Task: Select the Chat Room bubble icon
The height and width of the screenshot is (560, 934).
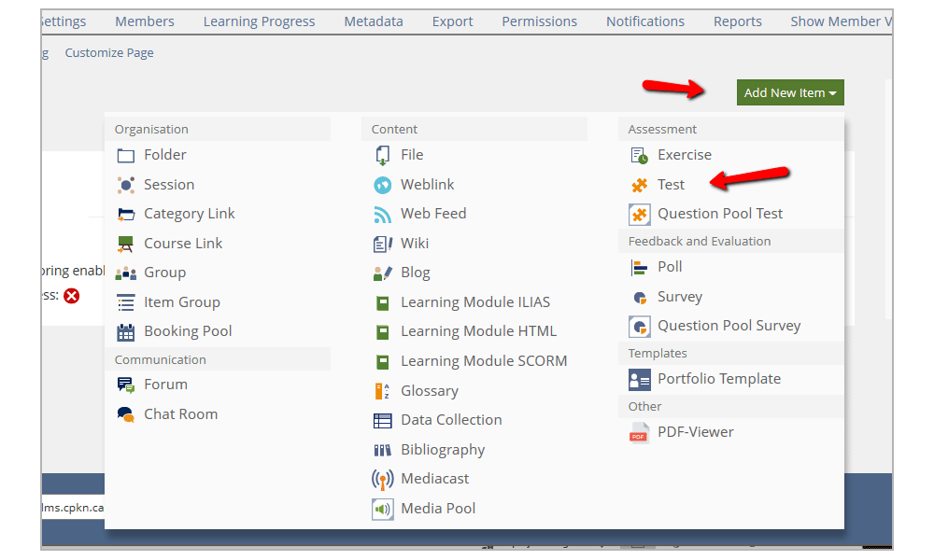Action: click(x=126, y=414)
